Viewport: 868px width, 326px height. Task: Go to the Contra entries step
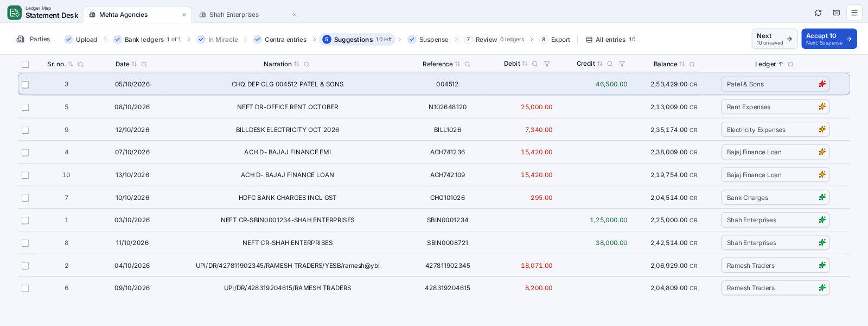(x=280, y=39)
